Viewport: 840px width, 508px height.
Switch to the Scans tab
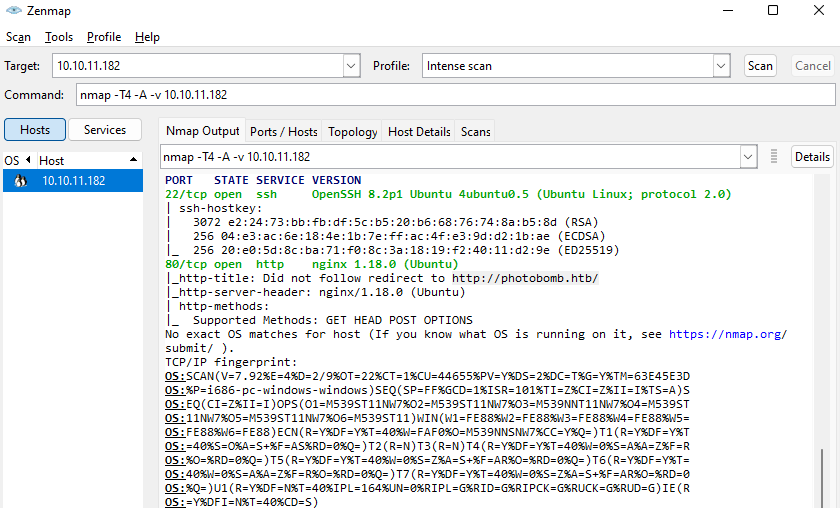click(476, 132)
